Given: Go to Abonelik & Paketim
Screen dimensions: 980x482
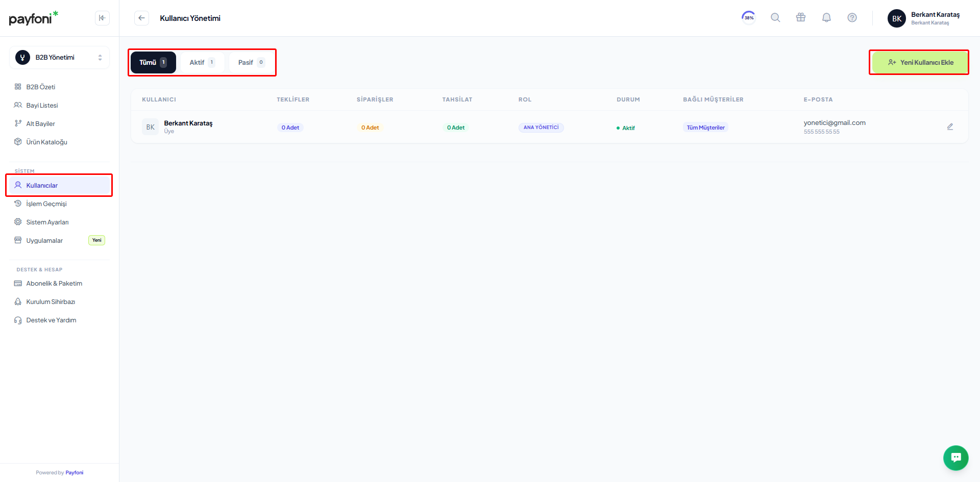Looking at the screenshot, I should tap(59, 283).
